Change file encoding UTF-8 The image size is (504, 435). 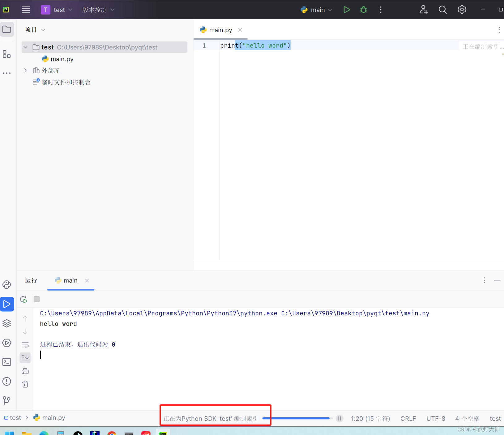pos(436,419)
